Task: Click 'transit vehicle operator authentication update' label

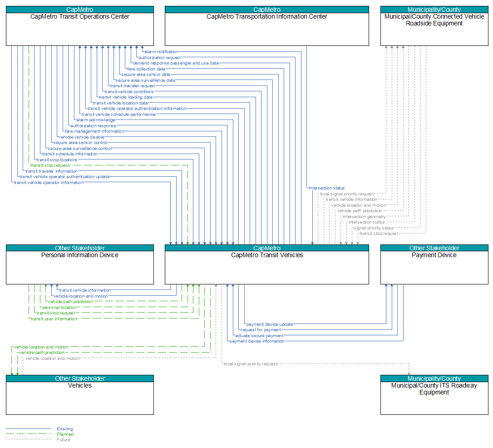Action: point(65,177)
